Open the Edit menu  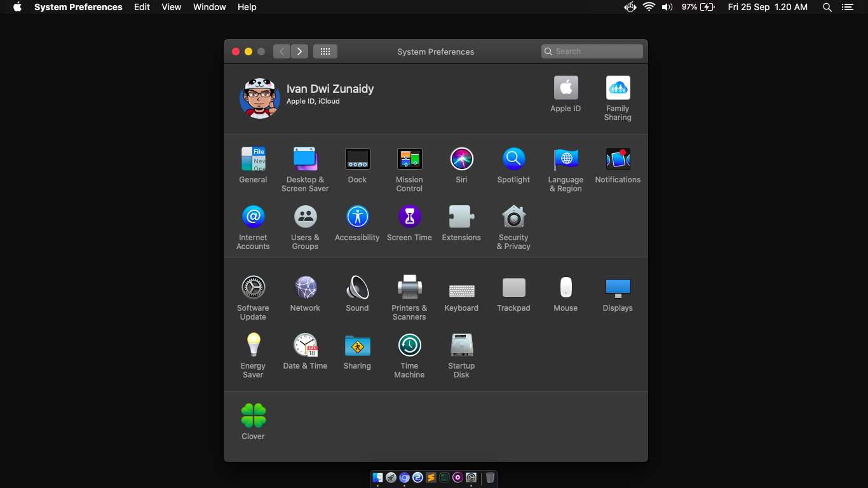(142, 7)
